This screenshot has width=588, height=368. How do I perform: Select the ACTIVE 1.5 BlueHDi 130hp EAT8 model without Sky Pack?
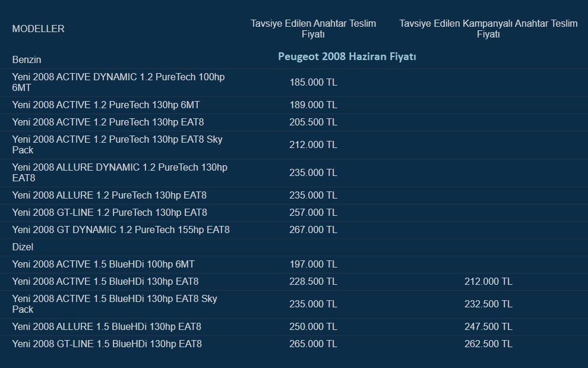pyautogui.click(x=105, y=282)
